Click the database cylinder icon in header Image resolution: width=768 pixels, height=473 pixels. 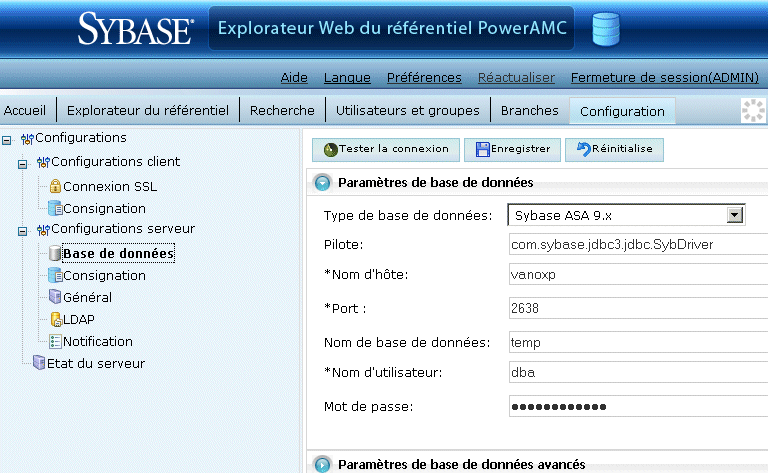point(606,29)
